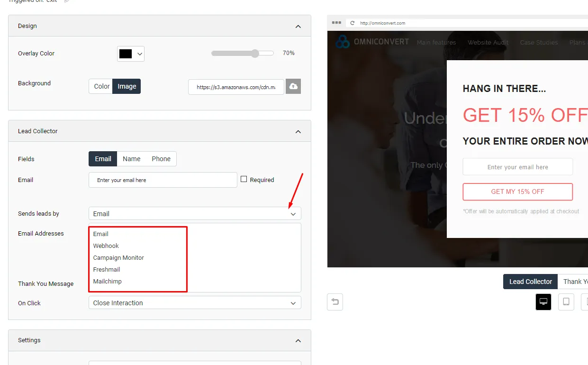Choose Email from the leads dropdown list
Screen dimensions: 588x365
[101, 234]
